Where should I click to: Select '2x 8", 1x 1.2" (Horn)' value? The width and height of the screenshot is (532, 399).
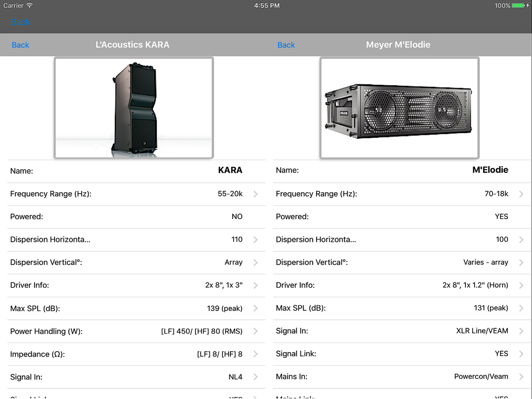point(475,285)
